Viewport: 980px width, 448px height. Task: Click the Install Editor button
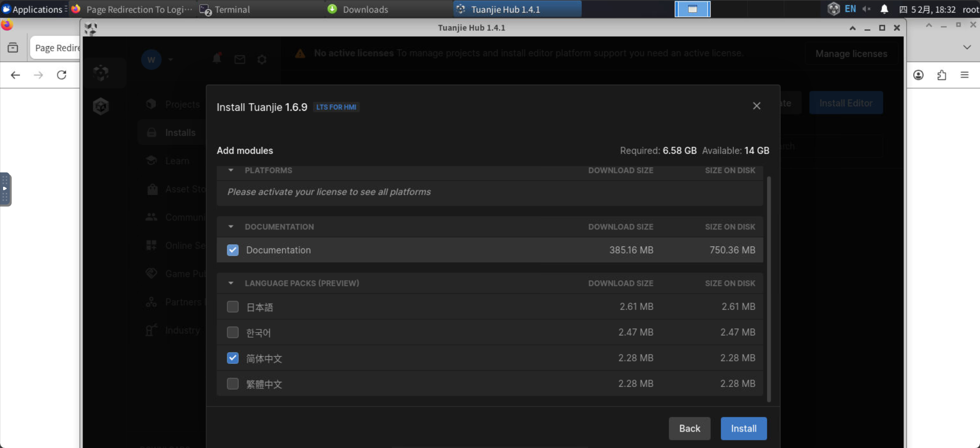(x=846, y=103)
